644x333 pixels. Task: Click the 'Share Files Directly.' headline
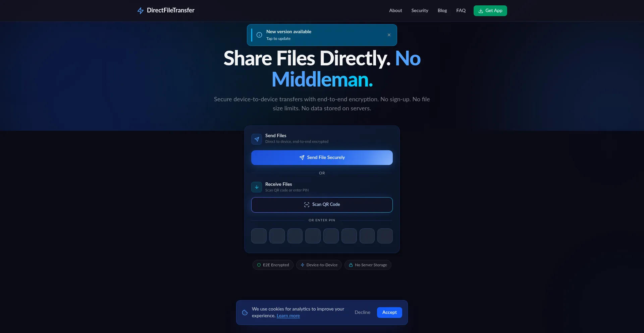[307, 58]
